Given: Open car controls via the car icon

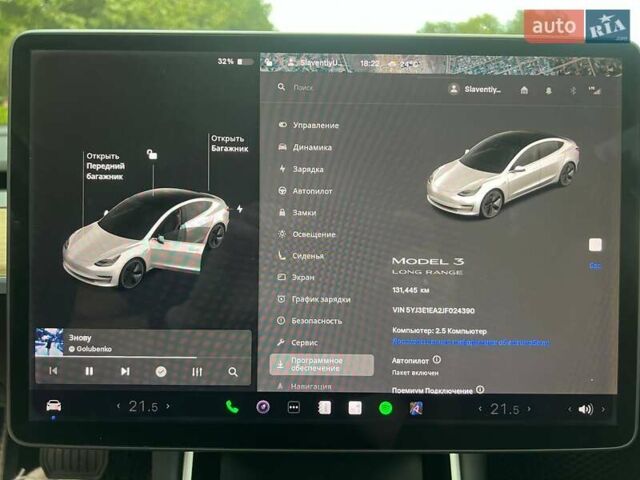Looking at the screenshot, I should (53, 406).
